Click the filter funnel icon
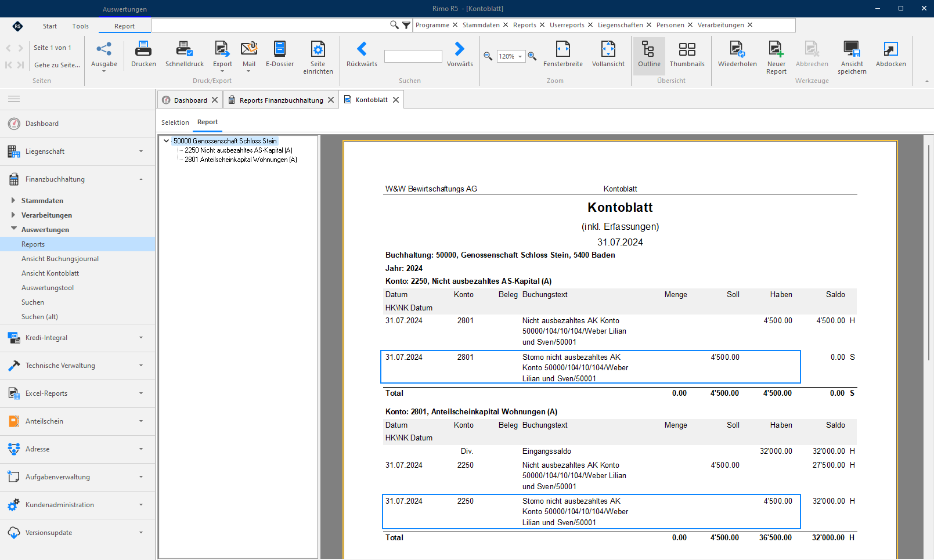The height and width of the screenshot is (560, 934). (406, 25)
